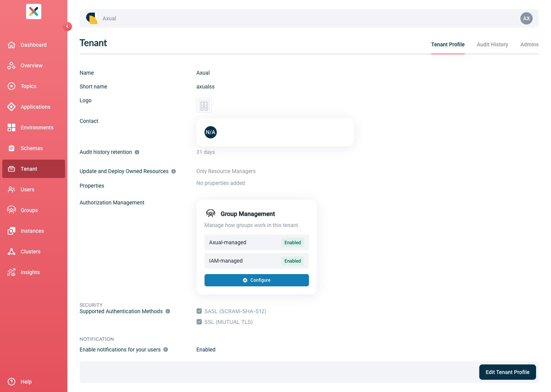Viewport: 551px width, 392px height.
Task: Open the Overview icon in sidebar
Action: (x=11, y=65)
